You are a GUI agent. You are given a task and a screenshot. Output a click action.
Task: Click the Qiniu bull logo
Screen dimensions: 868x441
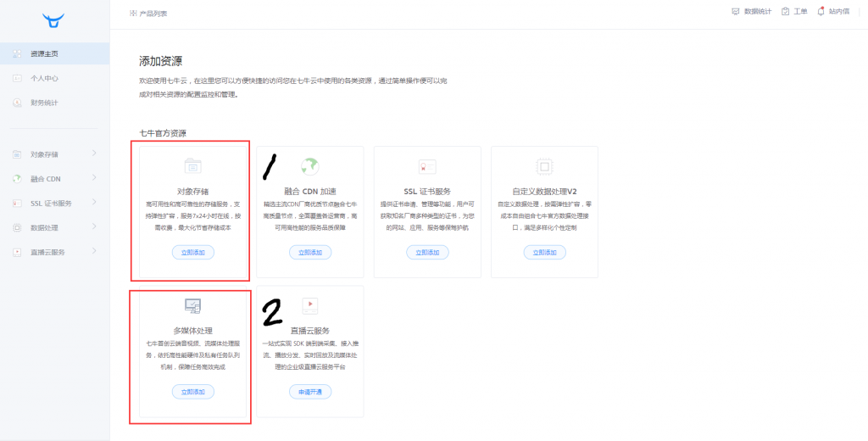click(53, 20)
